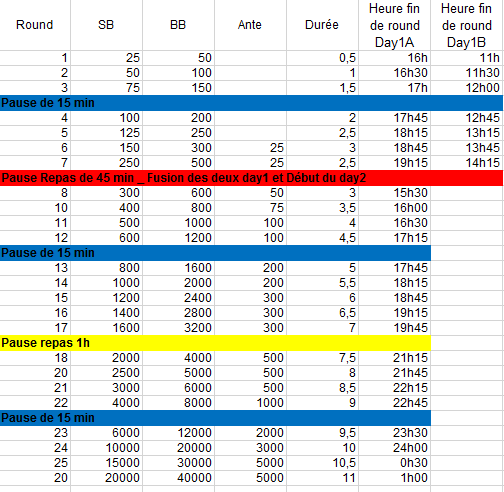Select the BB cell showing 12000
Viewport: 504px width, 492px height.
point(179,433)
